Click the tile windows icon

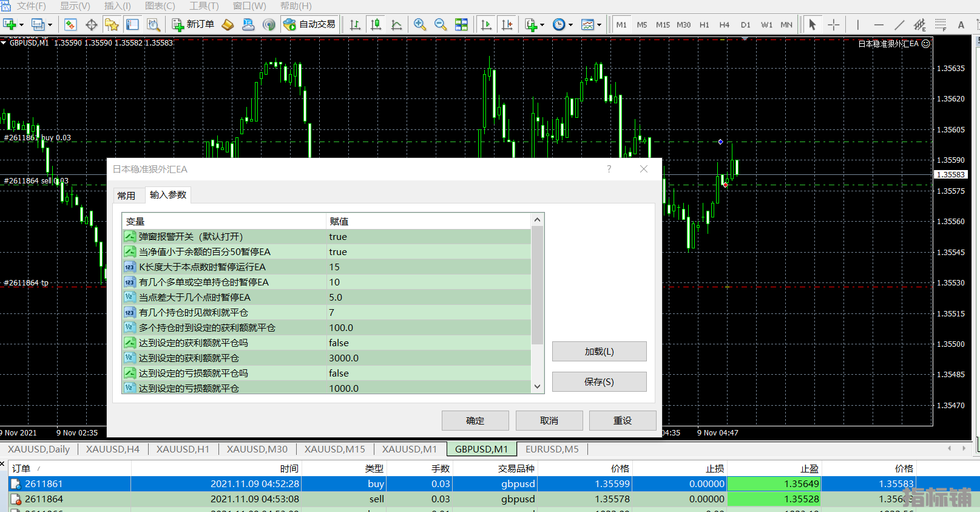pyautogui.click(x=462, y=24)
